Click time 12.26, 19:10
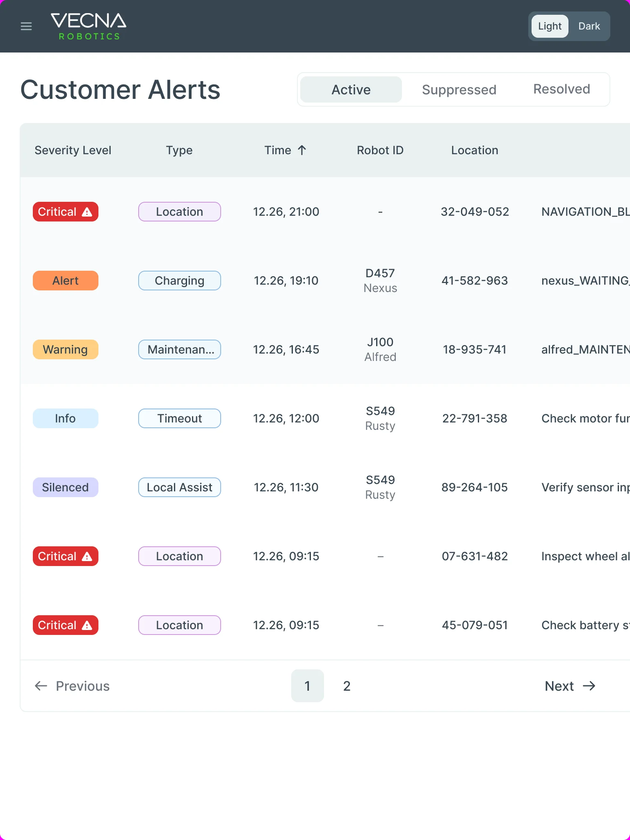 pyautogui.click(x=286, y=281)
